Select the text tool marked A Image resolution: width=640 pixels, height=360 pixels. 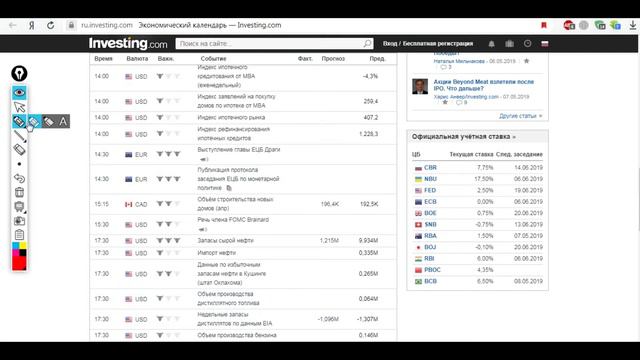click(x=63, y=121)
